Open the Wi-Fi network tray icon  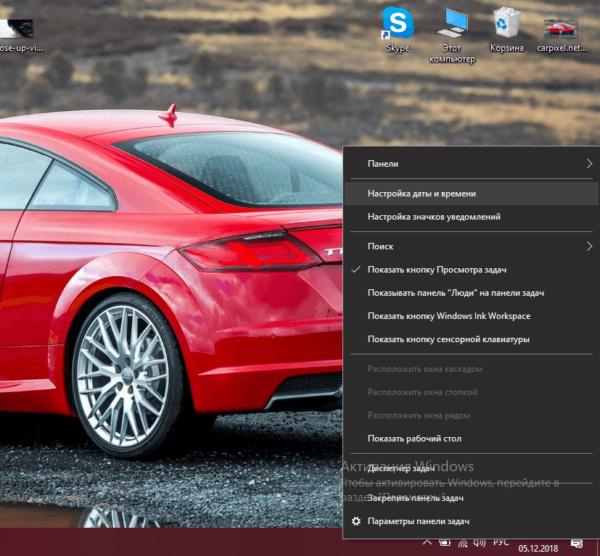(x=463, y=543)
